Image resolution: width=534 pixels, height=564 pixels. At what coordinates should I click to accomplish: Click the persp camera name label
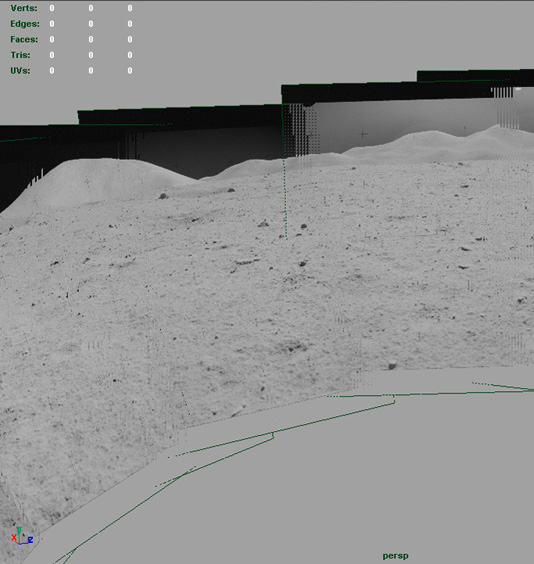(x=396, y=556)
